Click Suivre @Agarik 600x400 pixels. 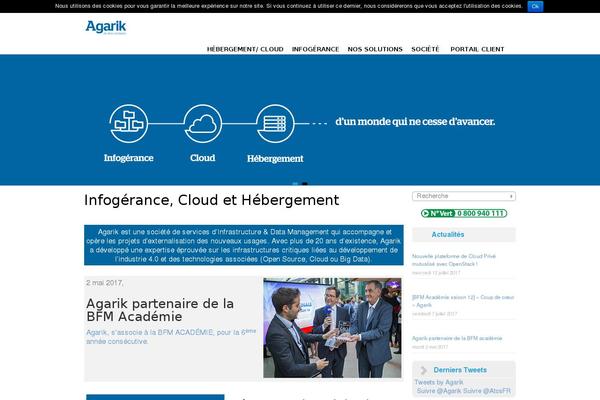[x=439, y=391]
